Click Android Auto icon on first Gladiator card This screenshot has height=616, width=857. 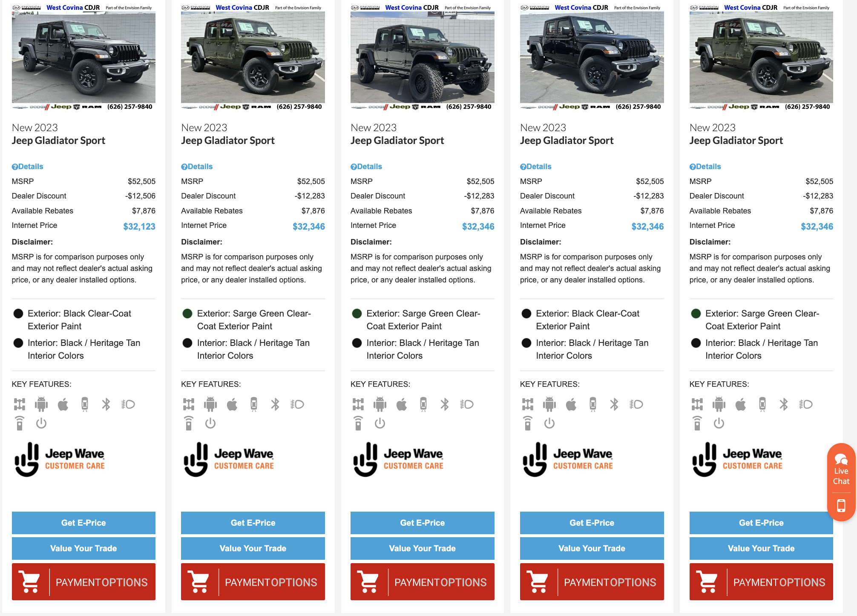(41, 404)
